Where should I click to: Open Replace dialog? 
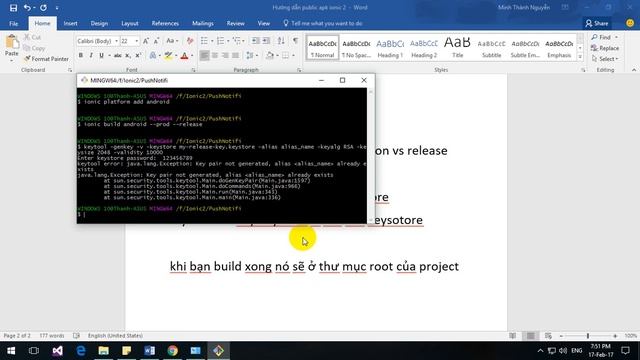click(605, 48)
